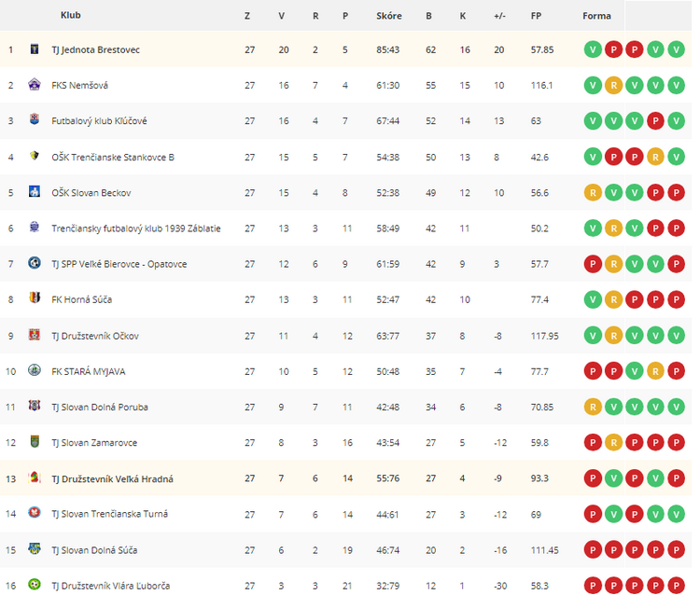The image size is (700, 609).
Task: Click the first form badge for FKS Nemšová
Action: (593, 85)
